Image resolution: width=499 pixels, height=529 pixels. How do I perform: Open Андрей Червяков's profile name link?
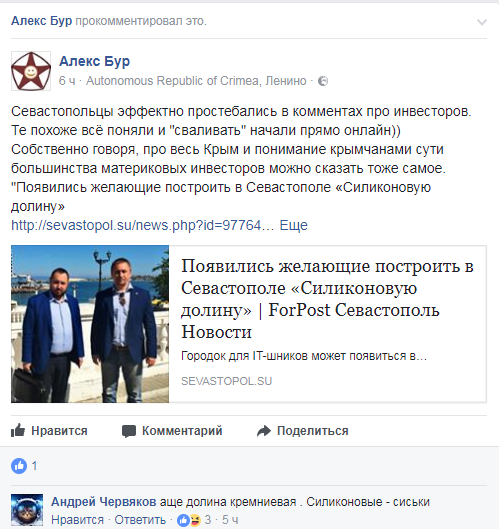tap(104, 502)
